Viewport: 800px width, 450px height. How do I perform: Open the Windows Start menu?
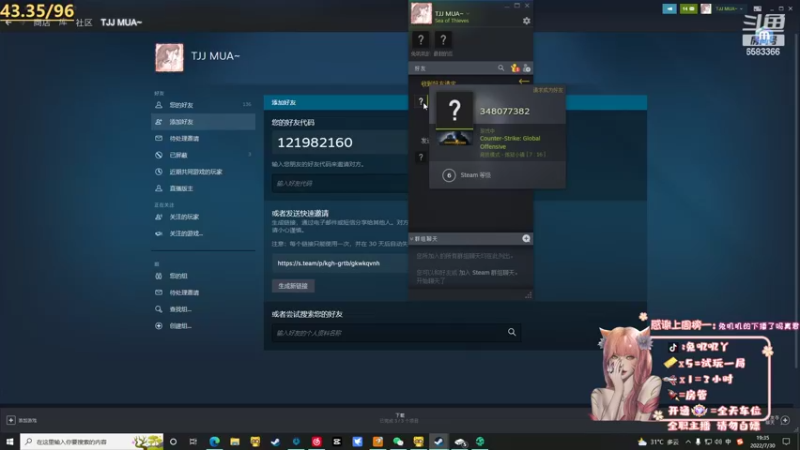[x=10, y=441]
